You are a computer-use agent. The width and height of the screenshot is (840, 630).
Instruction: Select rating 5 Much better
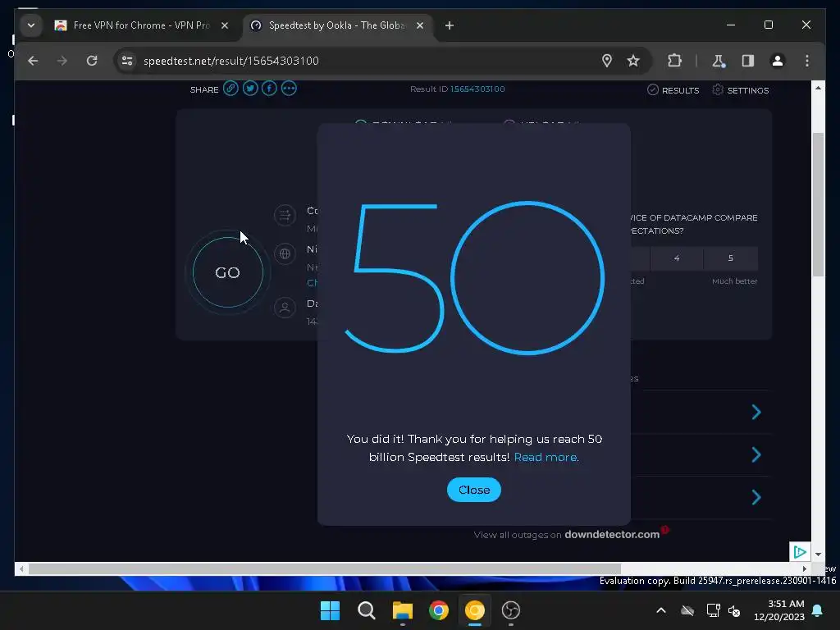pos(731,258)
